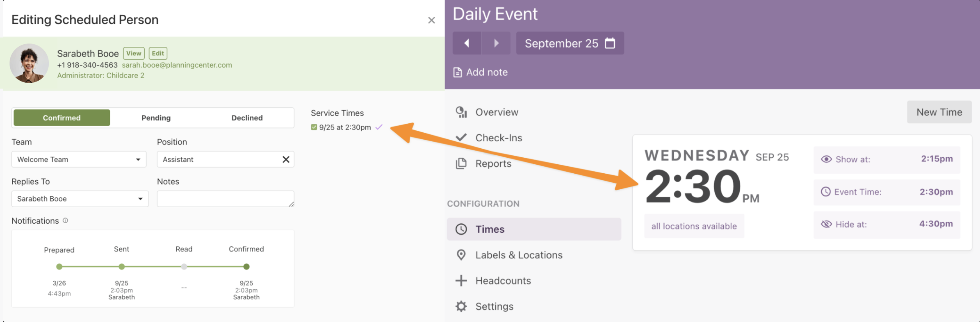Open the Welcome Team dropdown
980x322 pixels.
79,159
